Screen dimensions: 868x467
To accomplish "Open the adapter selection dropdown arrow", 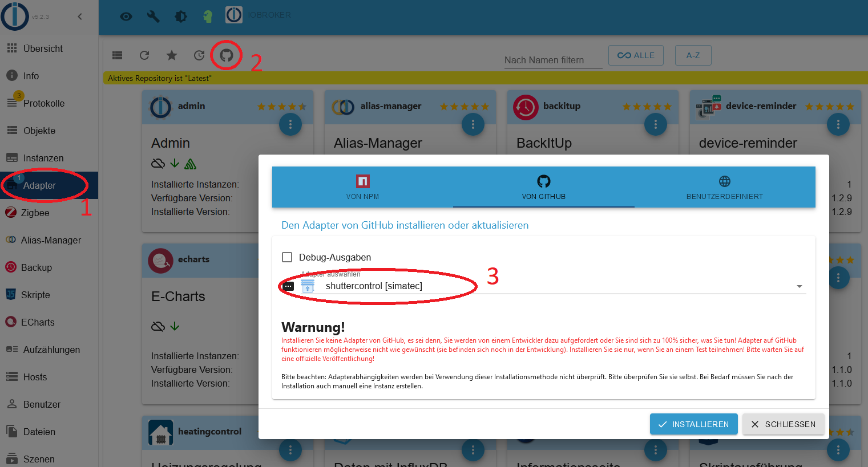I will [800, 286].
